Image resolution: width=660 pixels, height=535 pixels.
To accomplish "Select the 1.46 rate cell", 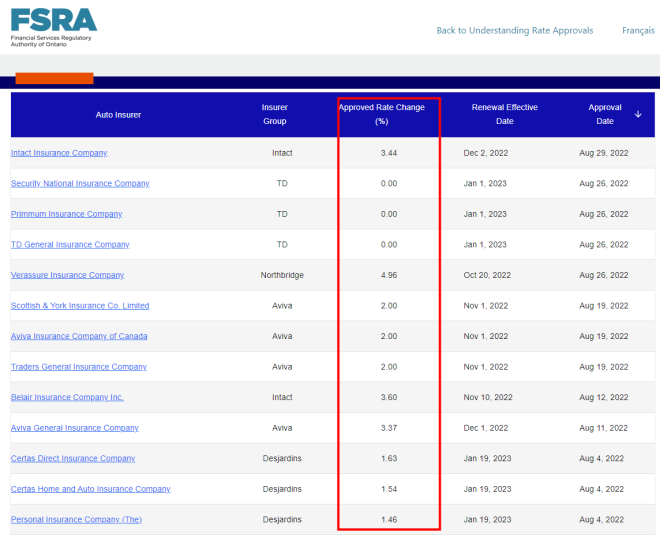I will pyautogui.click(x=389, y=519).
